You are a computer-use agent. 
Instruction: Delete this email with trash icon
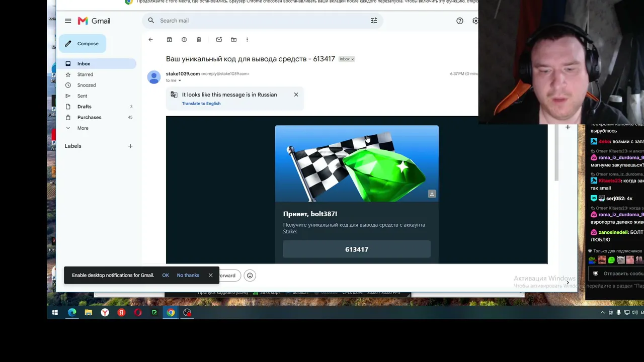coord(199,40)
